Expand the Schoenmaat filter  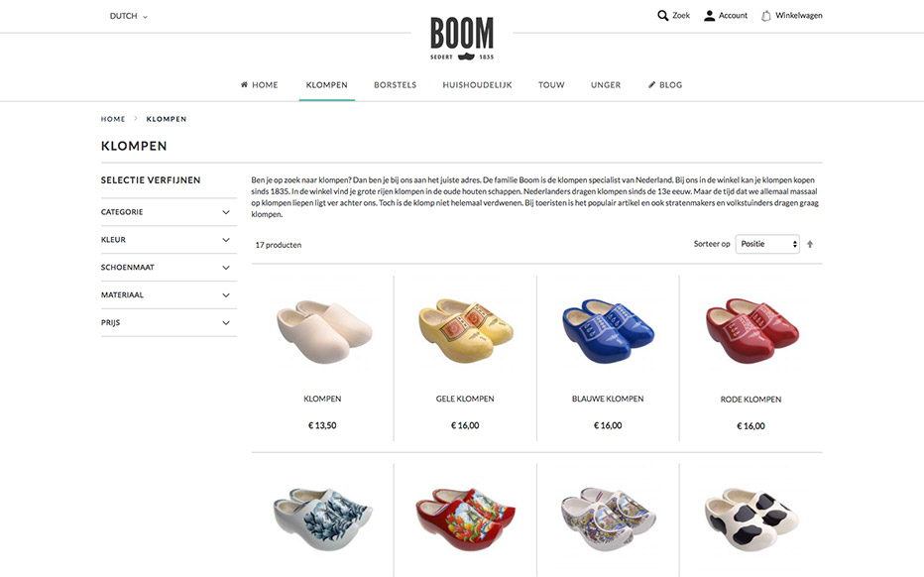click(169, 268)
